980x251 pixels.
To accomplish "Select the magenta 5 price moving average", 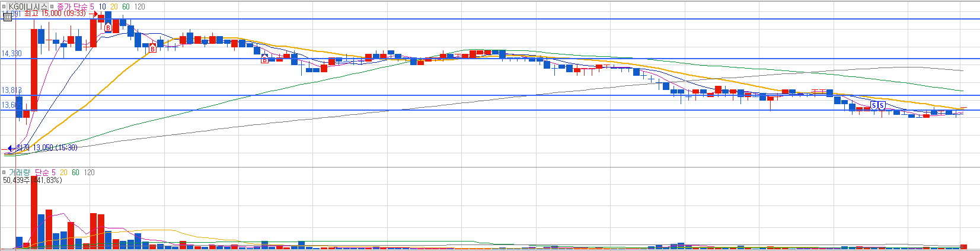I will (92, 7).
